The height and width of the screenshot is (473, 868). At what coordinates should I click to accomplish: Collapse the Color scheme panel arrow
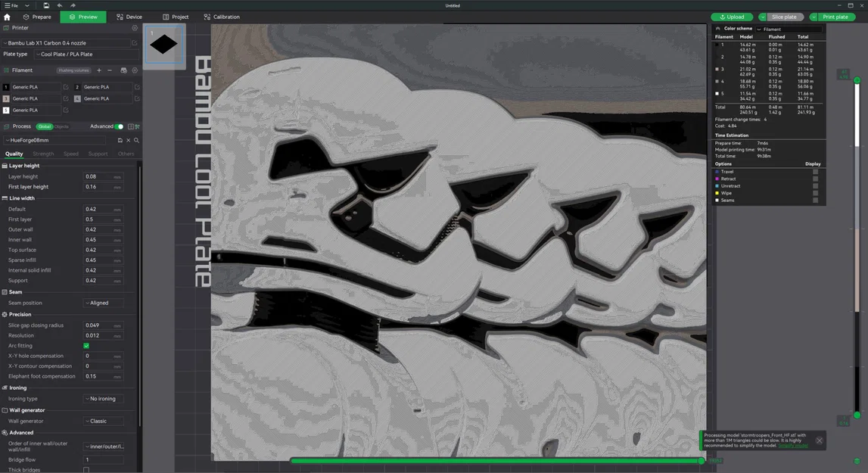[717, 29]
